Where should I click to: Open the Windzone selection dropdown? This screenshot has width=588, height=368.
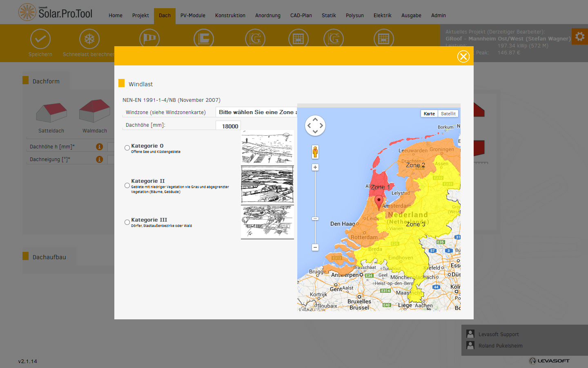click(x=256, y=112)
